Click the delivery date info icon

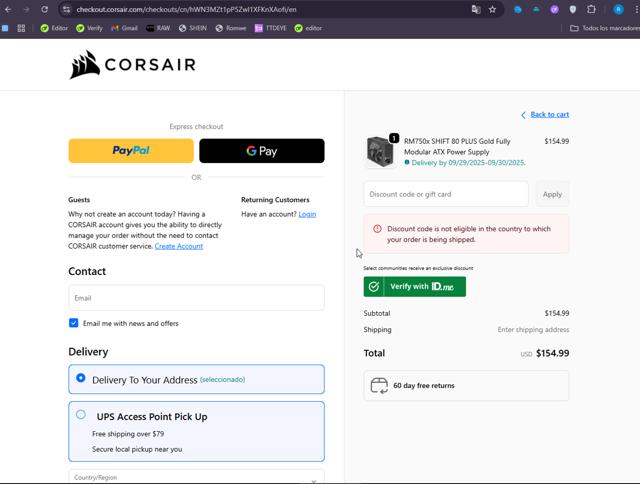coord(407,162)
